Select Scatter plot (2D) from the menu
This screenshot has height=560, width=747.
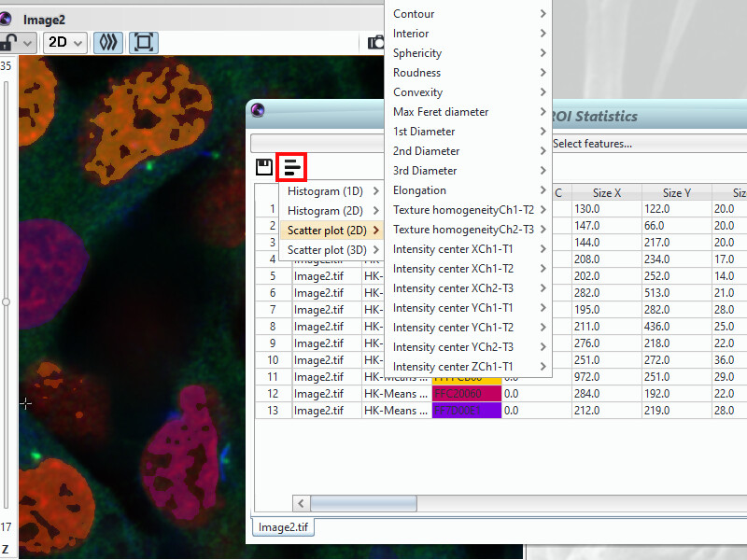click(x=329, y=229)
